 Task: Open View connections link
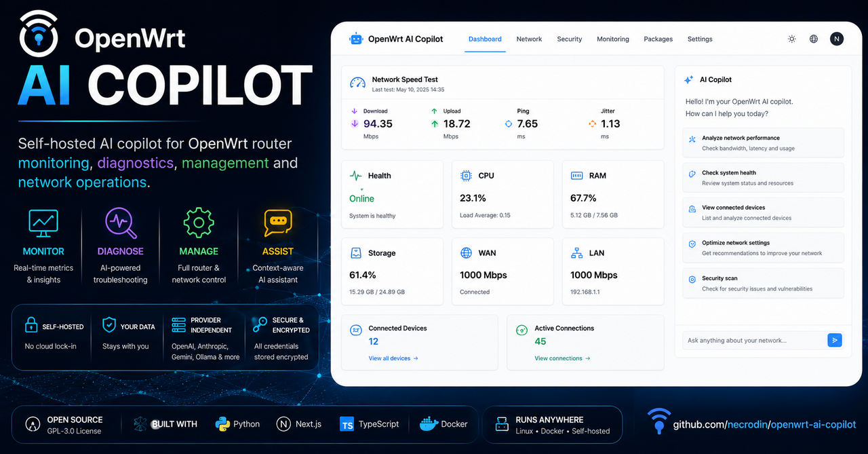pos(562,358)
